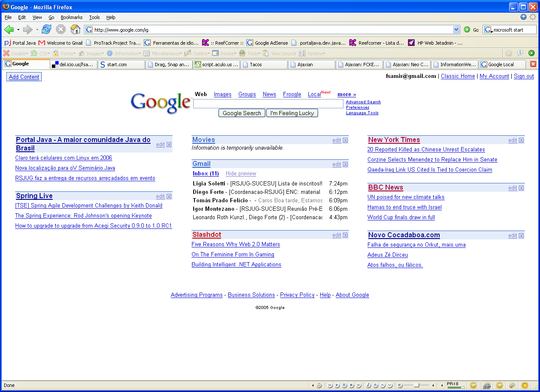Screen dimensions: 540x392
Task: Open the Ligia Soletti email row
Action: tap(270, 184)
